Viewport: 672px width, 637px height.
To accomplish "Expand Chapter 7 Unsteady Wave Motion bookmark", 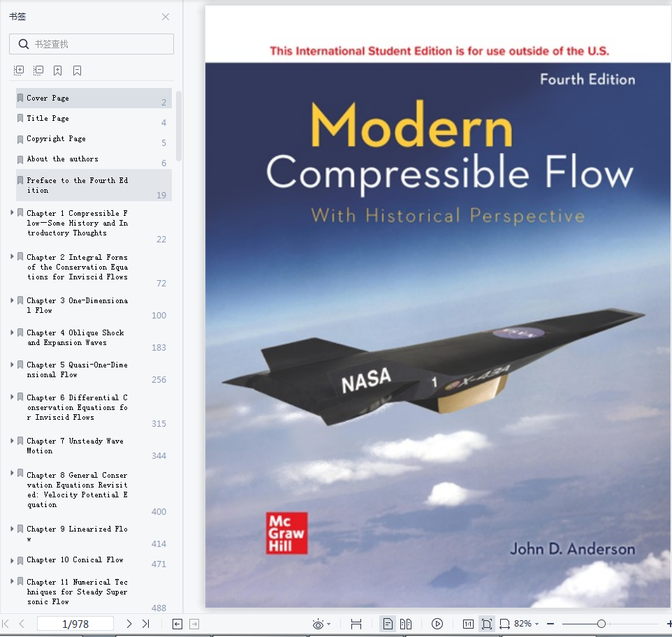I will click(12, 440).
